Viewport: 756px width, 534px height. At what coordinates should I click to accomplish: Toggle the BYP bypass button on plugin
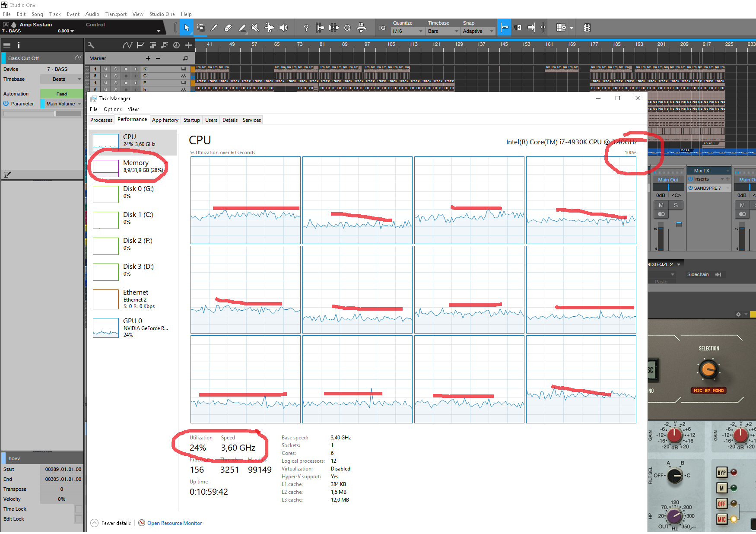[x=721, y=472]
